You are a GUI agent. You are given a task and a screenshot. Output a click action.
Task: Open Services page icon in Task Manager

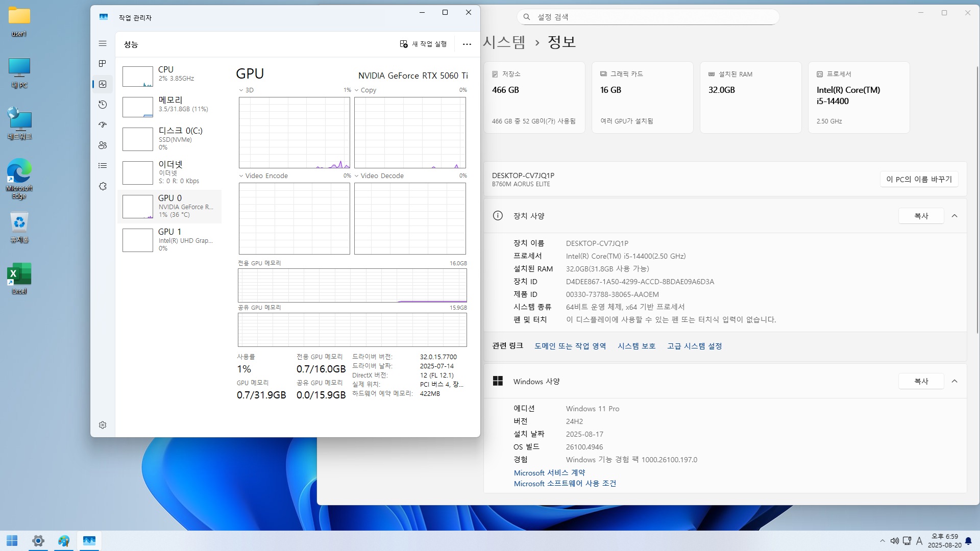pyautogui.click(x=103, y=186)
